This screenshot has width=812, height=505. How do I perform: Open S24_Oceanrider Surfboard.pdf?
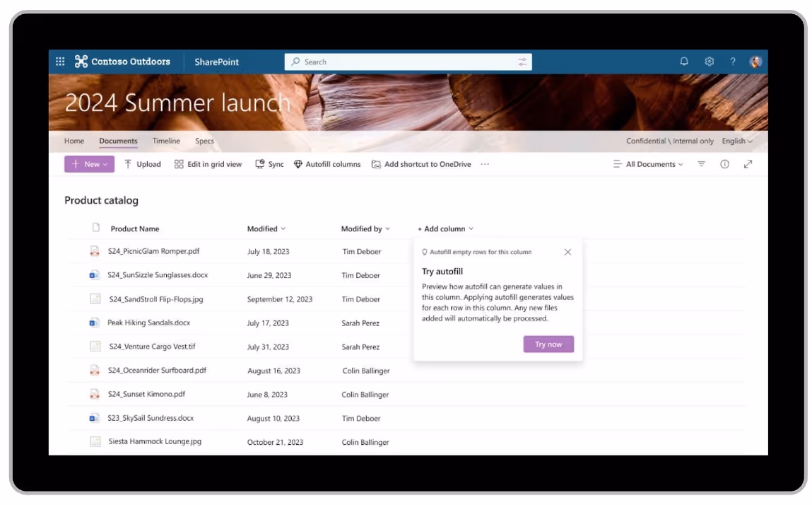pyautogui.click(x=157, y=370)
